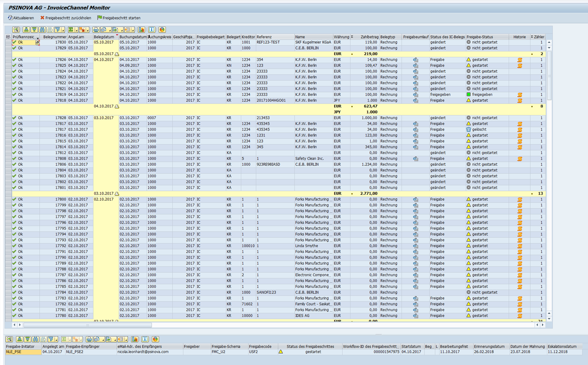Viewport: 588px width, 365px height.
Task: Sort ascending using the top toolbar icon
Action: 26,30
